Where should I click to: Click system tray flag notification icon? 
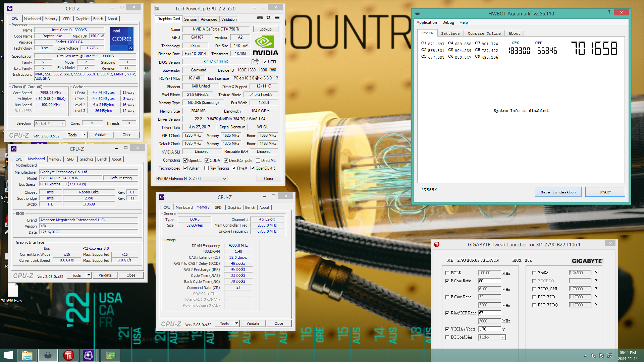601,356
